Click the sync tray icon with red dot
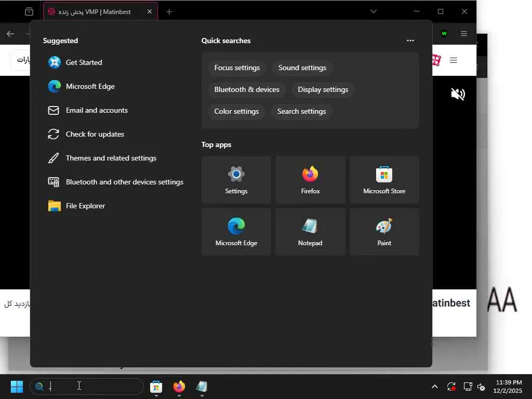The height and width of the screenshot is (399, 532). click(451, 387)
